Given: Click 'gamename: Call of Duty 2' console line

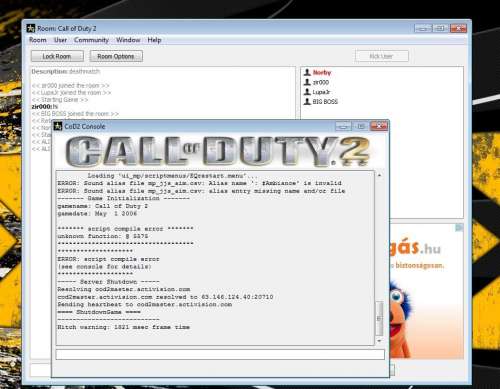Looking at the screenshot, I should point(103,206).
